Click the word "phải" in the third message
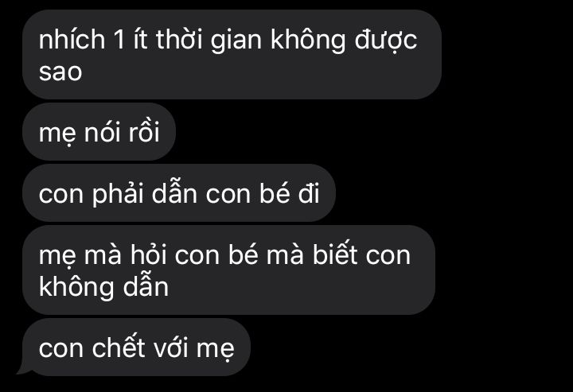The height and width of the screenshot is (392, 573). (x=117, y=193)
